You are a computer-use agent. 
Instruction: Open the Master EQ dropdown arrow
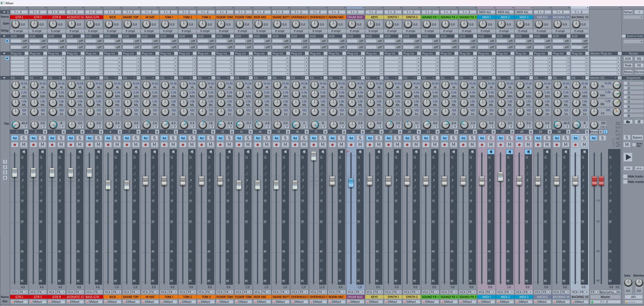tap(615, 78)
